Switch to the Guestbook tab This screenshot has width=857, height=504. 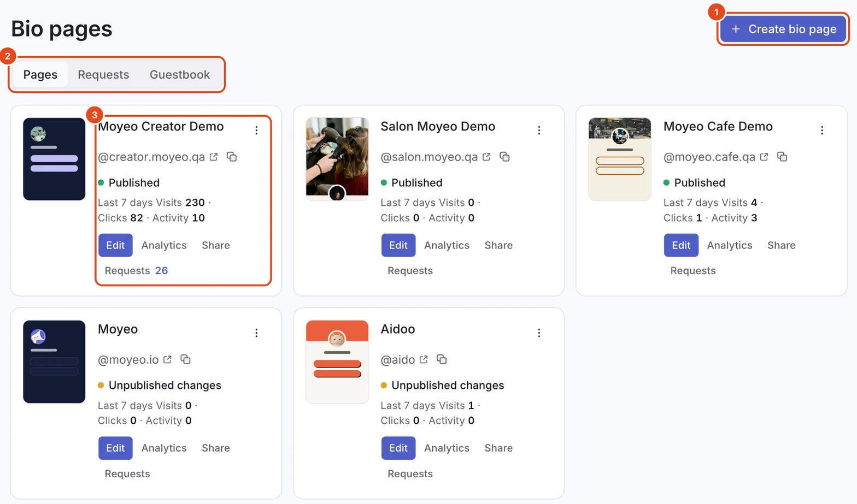180,75
